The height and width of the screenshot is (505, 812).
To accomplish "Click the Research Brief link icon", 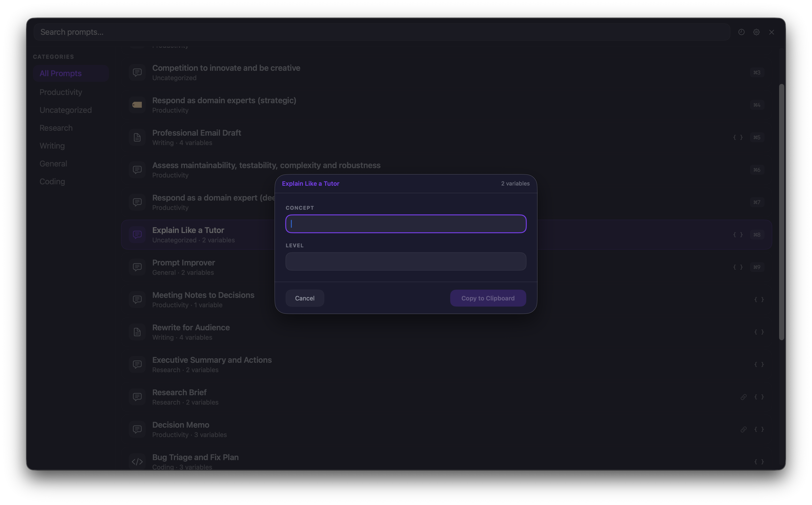I will (x=744, y=397).
